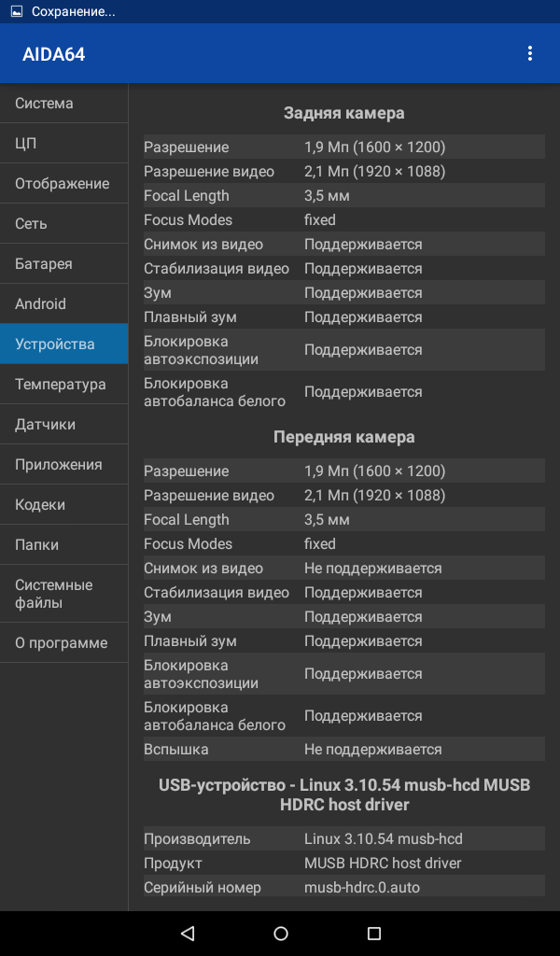
Task: Tap the image saving notification icon
Action: coord(17,11)
